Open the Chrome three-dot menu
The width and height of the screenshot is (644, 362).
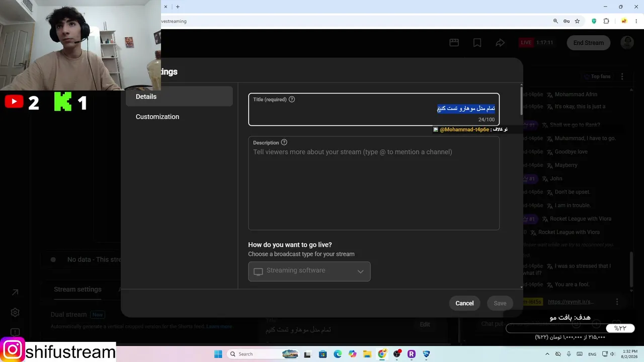click(636, 21)
